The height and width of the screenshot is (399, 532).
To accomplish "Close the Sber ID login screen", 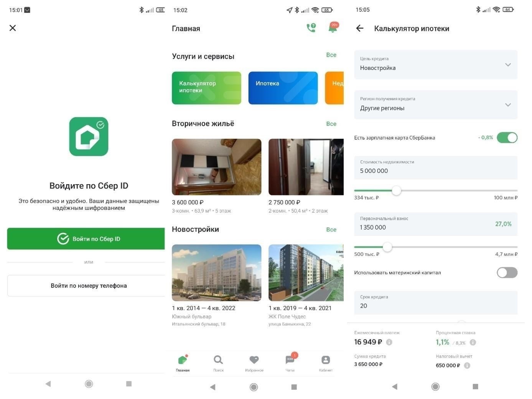I will pyautogui.click(x=13, y=28).
